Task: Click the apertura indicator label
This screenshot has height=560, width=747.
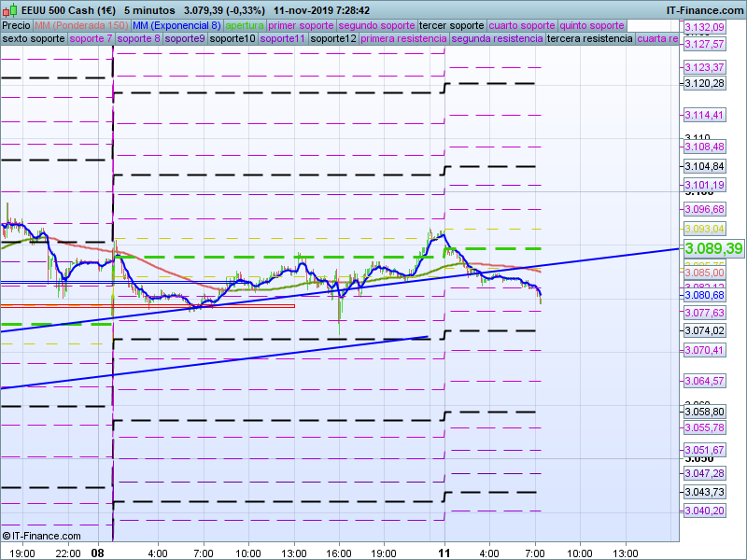Action: pyautogui.click(x=245, y=25)
